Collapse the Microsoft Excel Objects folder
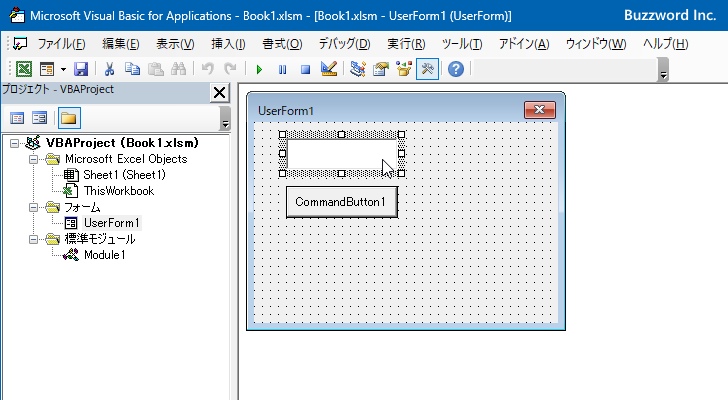 (x=33, y=160)
